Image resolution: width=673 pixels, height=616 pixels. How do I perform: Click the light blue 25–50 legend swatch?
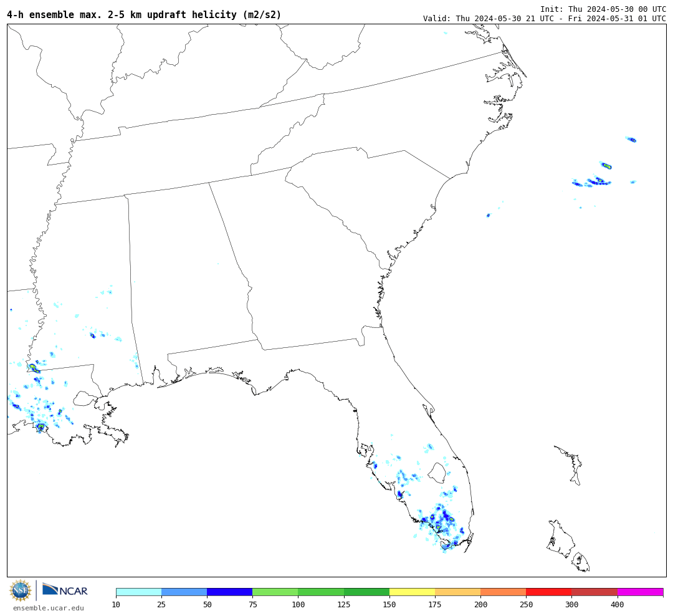click(x=184, y=592)
